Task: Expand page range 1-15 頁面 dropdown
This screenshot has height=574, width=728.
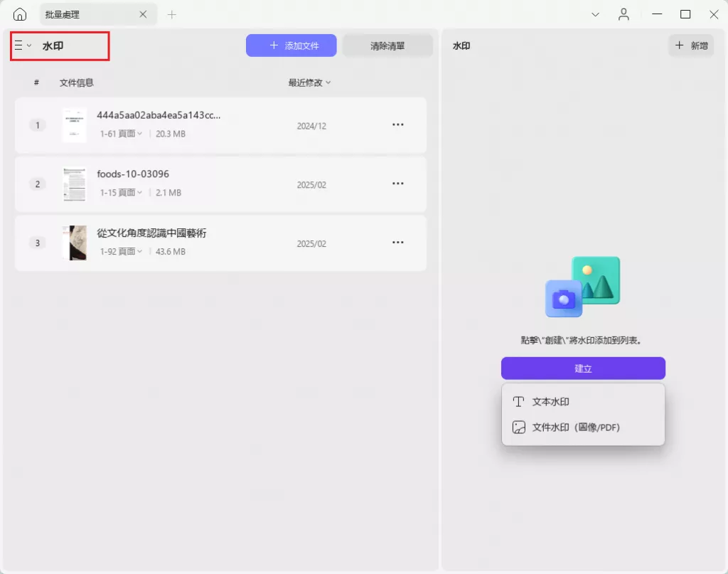Action: click(121, 192)
